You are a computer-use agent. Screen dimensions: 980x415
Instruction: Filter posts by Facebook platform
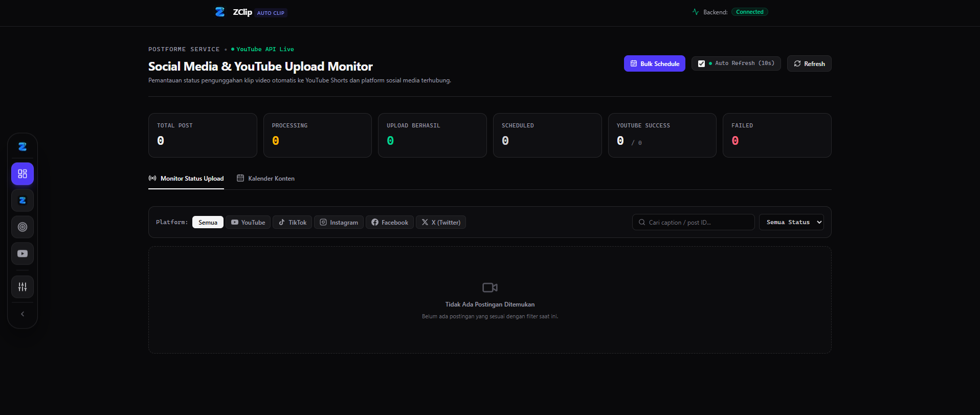pyautogui.click(x=390, y=222)
